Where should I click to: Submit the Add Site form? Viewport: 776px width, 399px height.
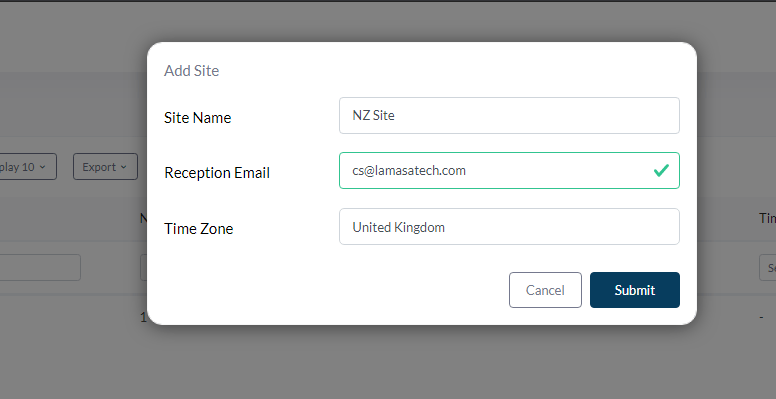pyautogui.click(x=634, y=290)
